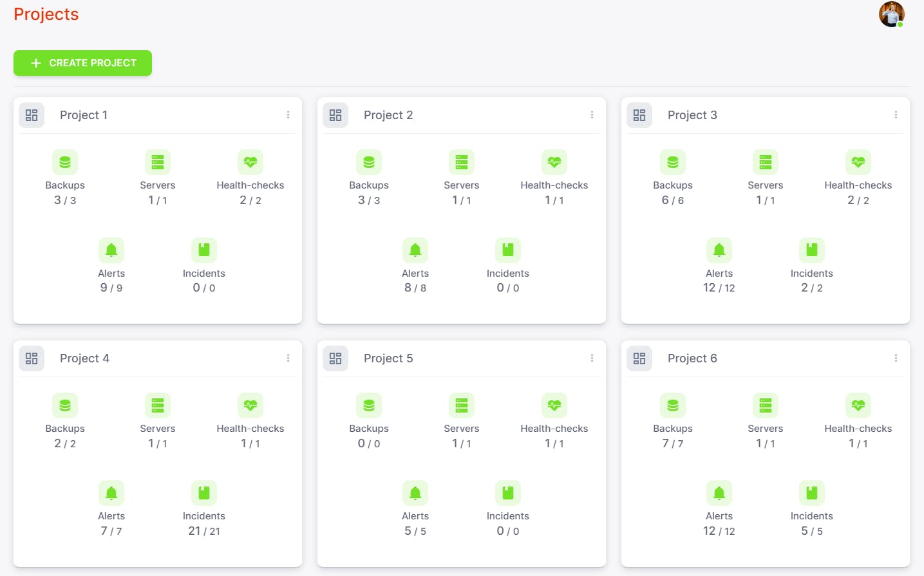Open Project 1 Servers icon

[x=158, y=162]
